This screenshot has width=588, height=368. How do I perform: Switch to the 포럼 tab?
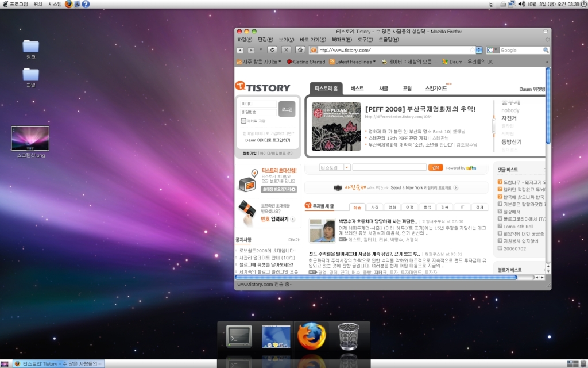[407, 88]
